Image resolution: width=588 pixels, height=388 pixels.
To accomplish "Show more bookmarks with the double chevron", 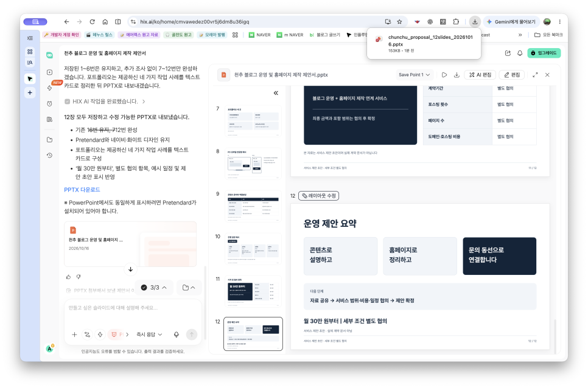I will pyautogui.click(x=520, y=35).
